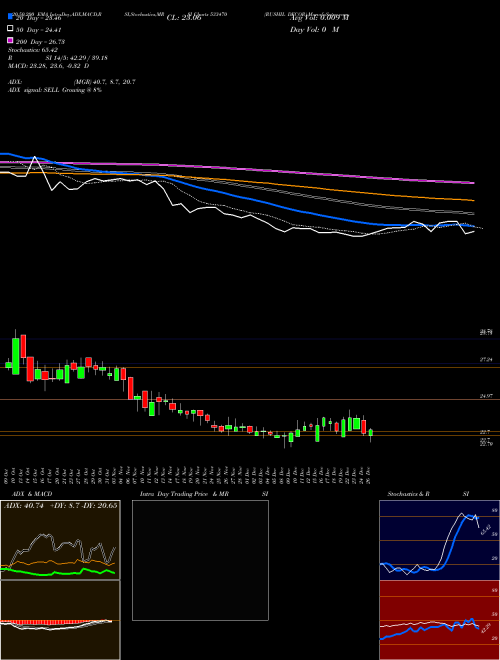500x660 pixels.
Task: Click the white 50 Day legend swatch
Action: coord(10,29)
